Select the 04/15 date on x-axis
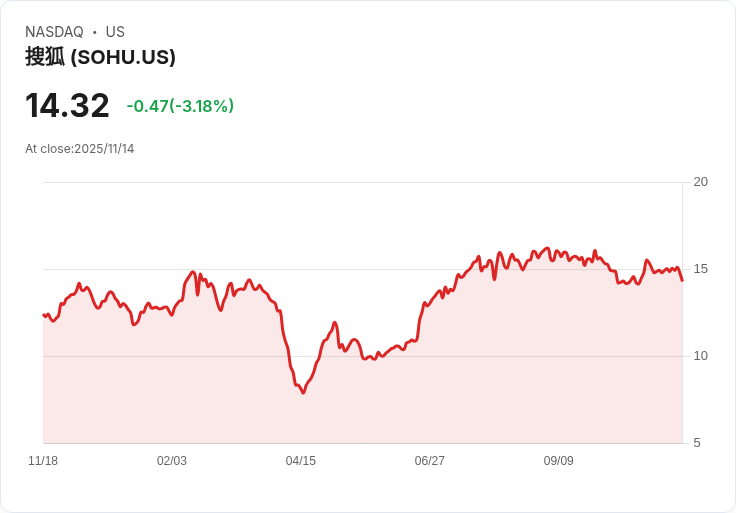This screenshot has width=736, height=513. [301, 461]
